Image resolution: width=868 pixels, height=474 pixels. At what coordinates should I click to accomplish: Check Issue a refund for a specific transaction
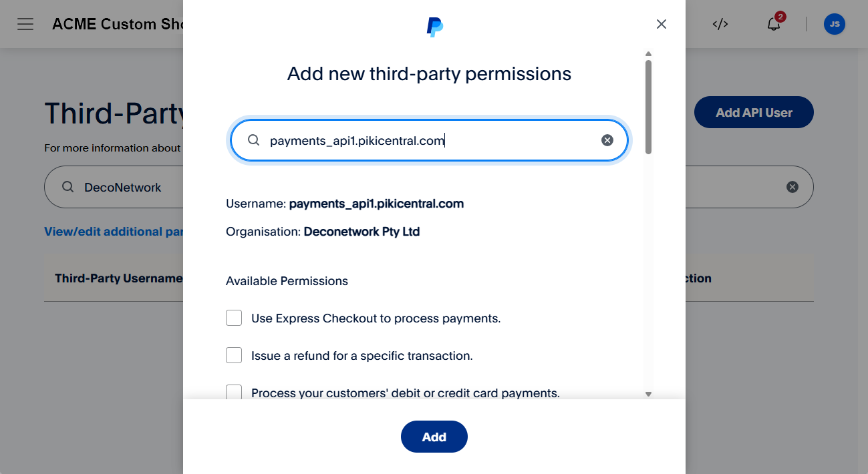pyautogui.click(x=234, y=355)
